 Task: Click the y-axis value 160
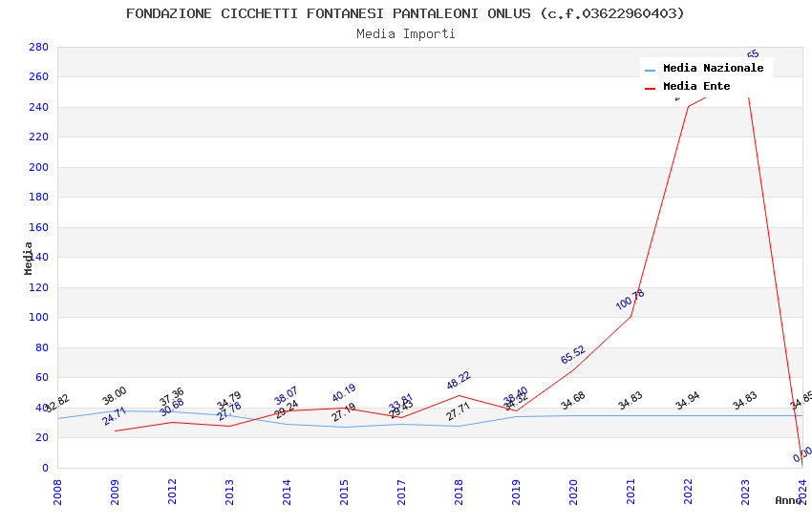pos(39,227)
